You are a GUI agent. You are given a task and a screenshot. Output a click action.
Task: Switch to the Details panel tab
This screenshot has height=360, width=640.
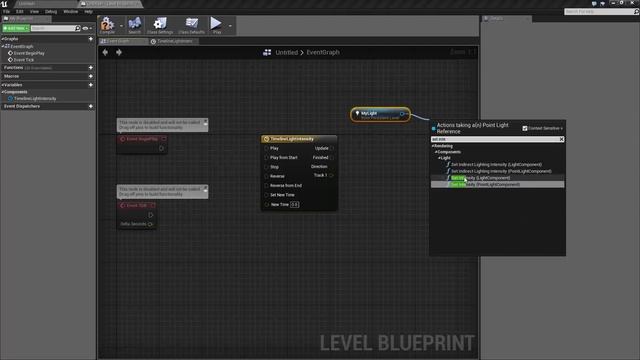click(506, 19)
